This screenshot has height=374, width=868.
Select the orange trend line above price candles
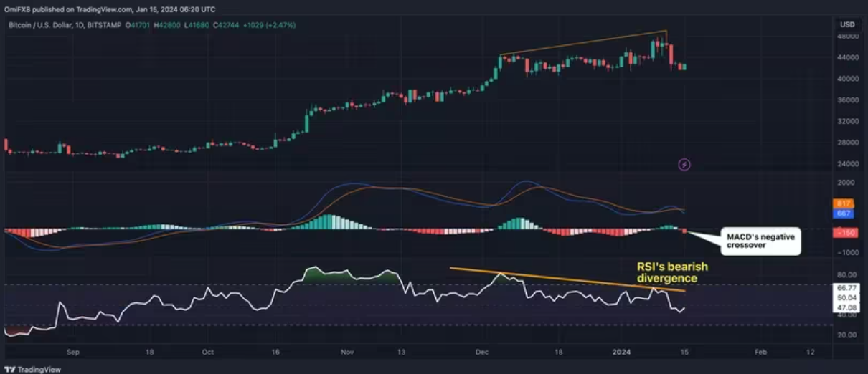click(582, 43)
